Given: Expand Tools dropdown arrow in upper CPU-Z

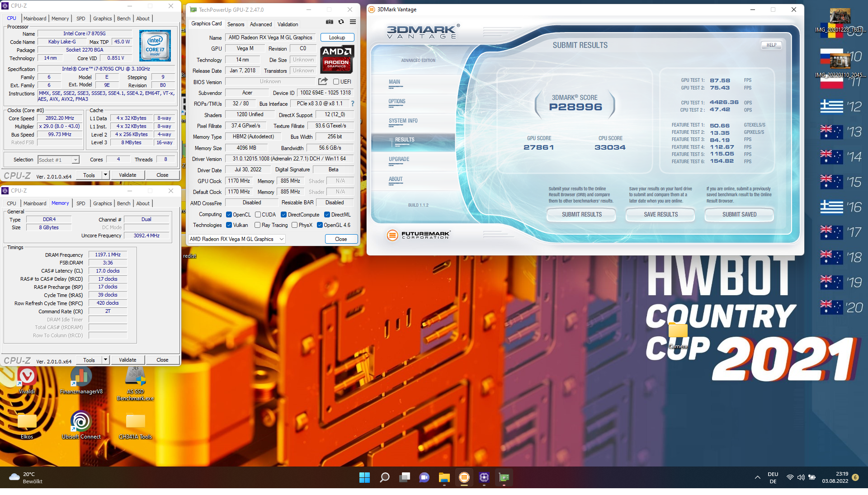Looking at the screenshot, I should [x=105, y=175].
